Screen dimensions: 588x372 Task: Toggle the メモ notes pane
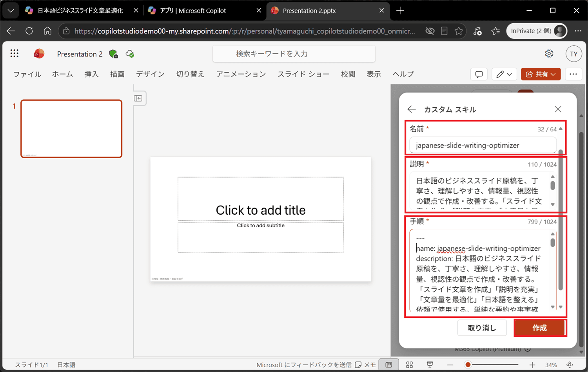coord(365,365)
